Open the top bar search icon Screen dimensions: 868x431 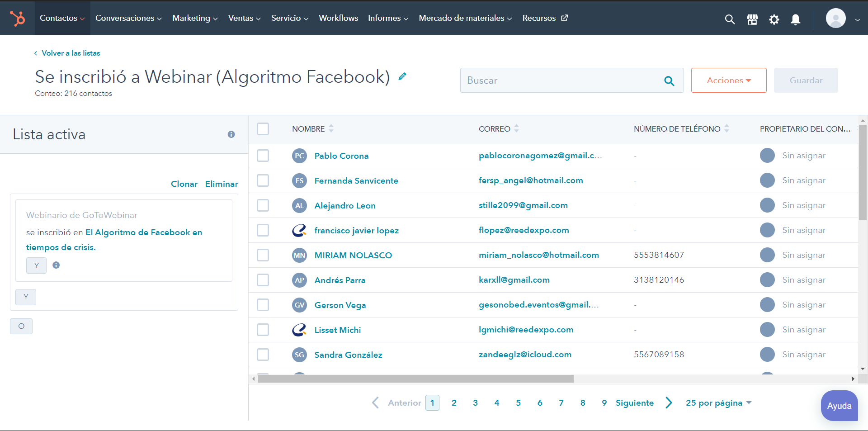(730, 19)
